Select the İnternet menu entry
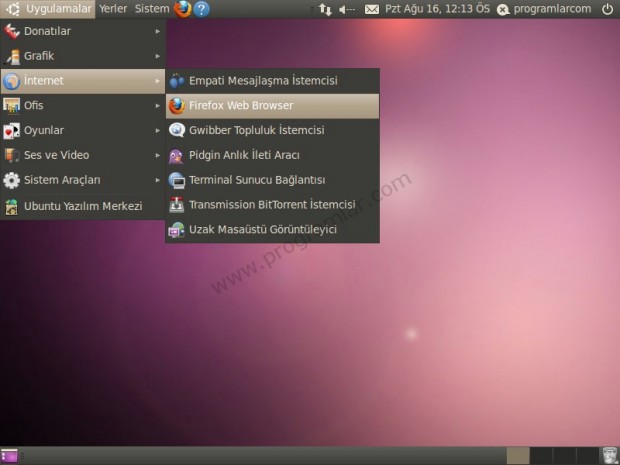The height and width of the screenshot is (465, 620). coord(83,81)
